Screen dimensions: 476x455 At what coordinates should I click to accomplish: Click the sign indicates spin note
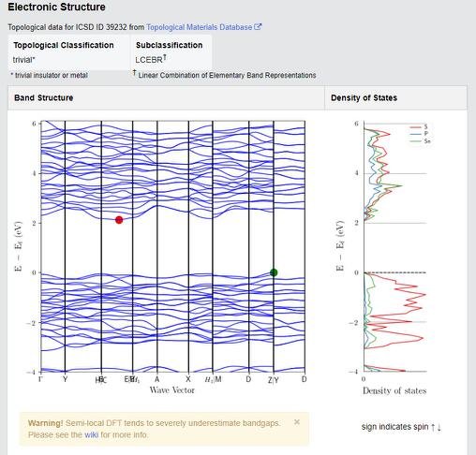pos(401,427)
